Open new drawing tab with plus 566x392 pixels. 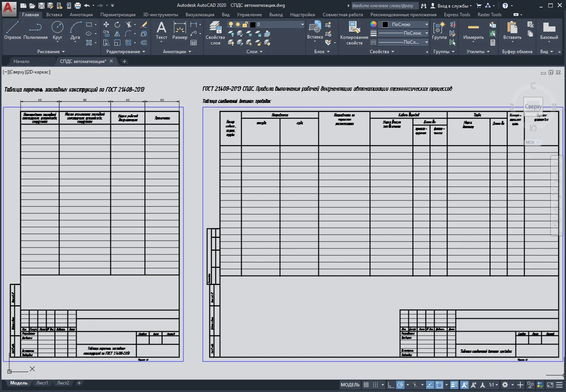[x=125, y=61]
